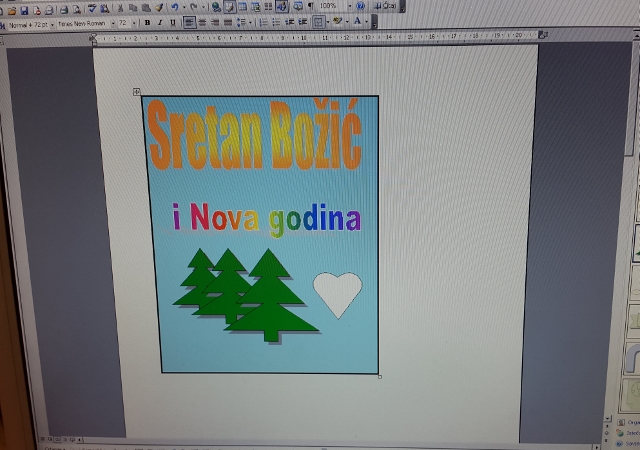
Task: Click the Print icon in standard toolbar
Action: (x=64, y=10)
